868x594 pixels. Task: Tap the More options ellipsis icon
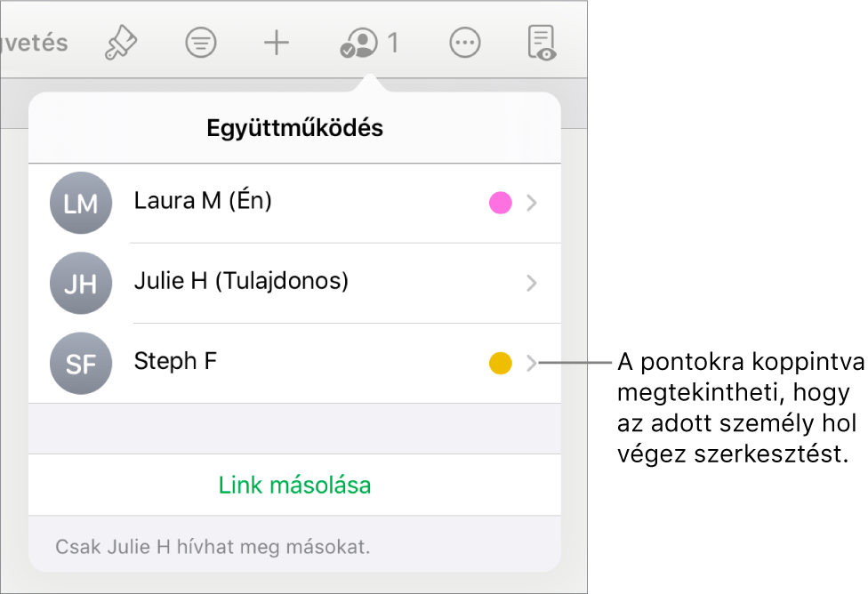pos(464,42)
